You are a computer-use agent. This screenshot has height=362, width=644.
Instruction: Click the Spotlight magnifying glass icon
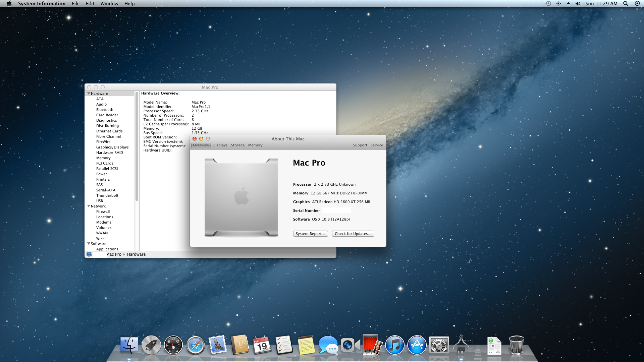pos(626,4)
